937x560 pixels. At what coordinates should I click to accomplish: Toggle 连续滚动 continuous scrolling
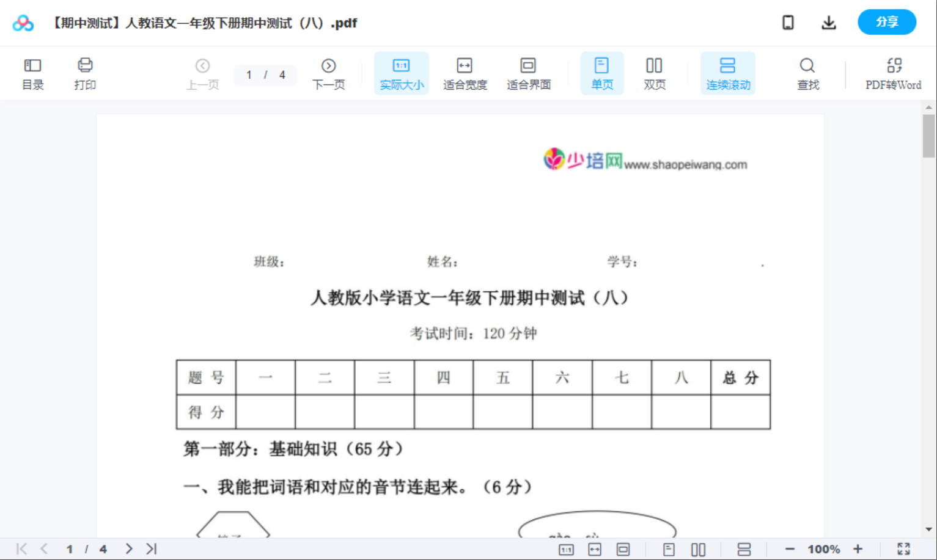[x=728, y=73]
